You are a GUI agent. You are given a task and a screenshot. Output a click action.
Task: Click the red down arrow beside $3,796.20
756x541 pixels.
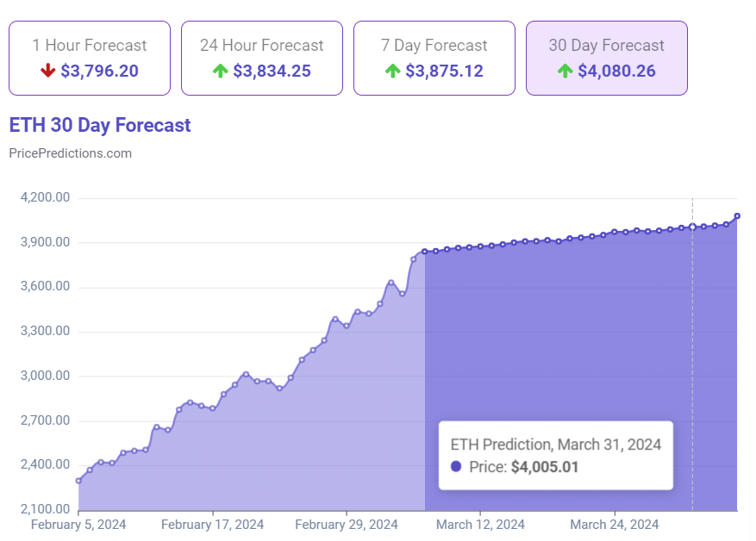pyautogui.click(x=48, y=71)
